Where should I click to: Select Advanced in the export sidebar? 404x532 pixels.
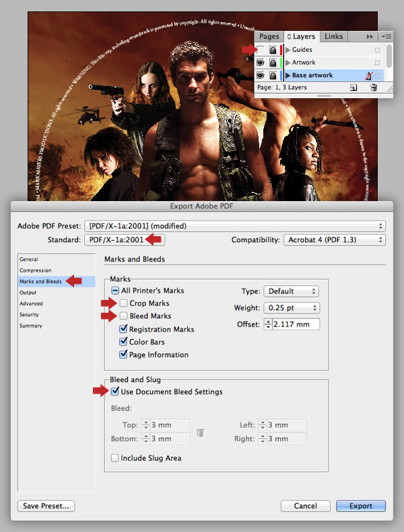click(x=31, y=303)
